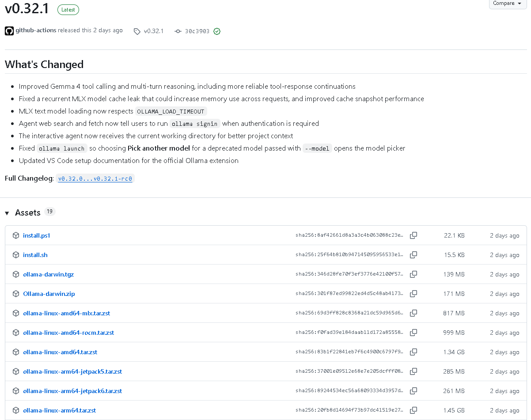
Task: Open the v0.32.0...v0.32.1-rc0 changelog link
Action: click(x=95, y=179)
